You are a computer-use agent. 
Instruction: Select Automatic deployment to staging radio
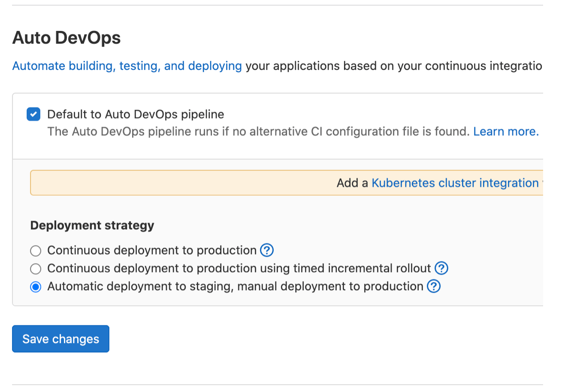35,287
